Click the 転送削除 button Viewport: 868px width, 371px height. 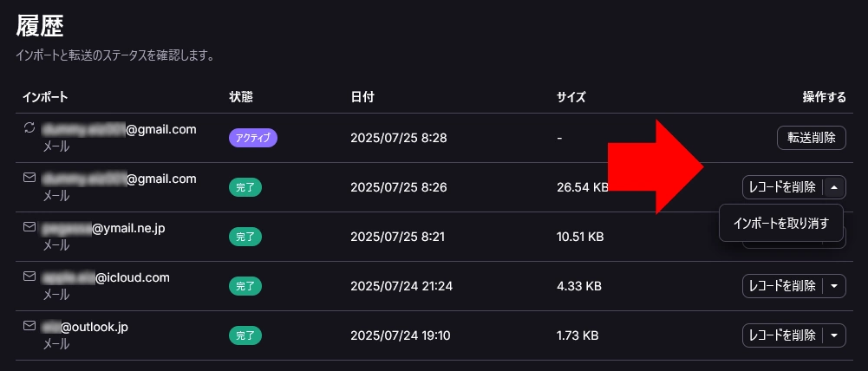pos(812,138)
